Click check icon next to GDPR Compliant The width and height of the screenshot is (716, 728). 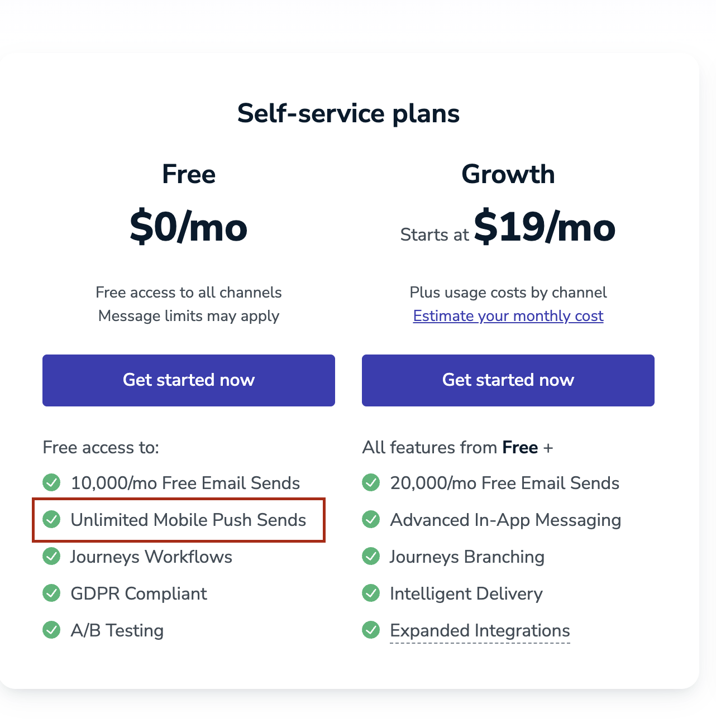point(52,593)
